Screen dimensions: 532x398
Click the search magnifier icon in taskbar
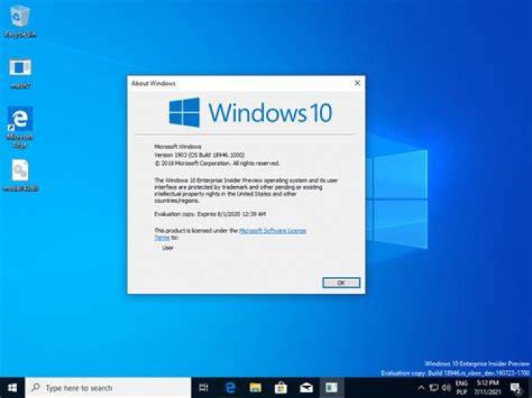[35, 388]
